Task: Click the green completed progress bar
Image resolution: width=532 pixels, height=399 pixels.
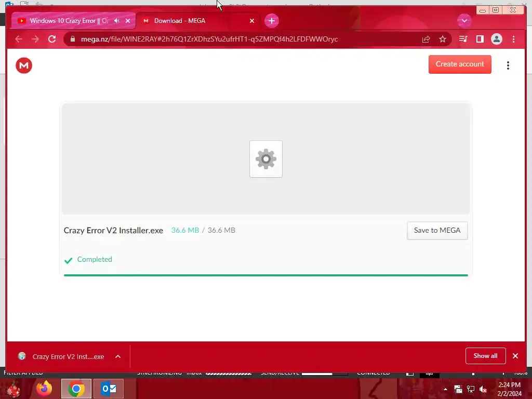Action: click(x=265, y=275)
